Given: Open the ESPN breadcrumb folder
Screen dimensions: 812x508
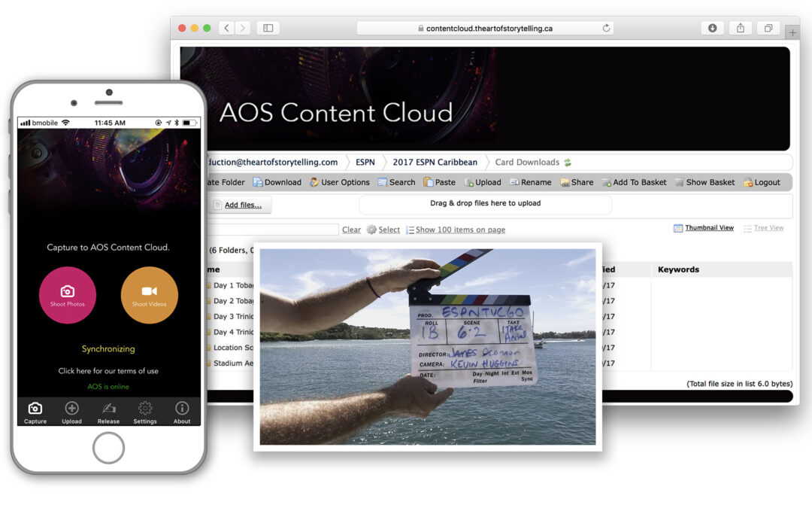Looking at the screenshot, I should pos(365,163).
